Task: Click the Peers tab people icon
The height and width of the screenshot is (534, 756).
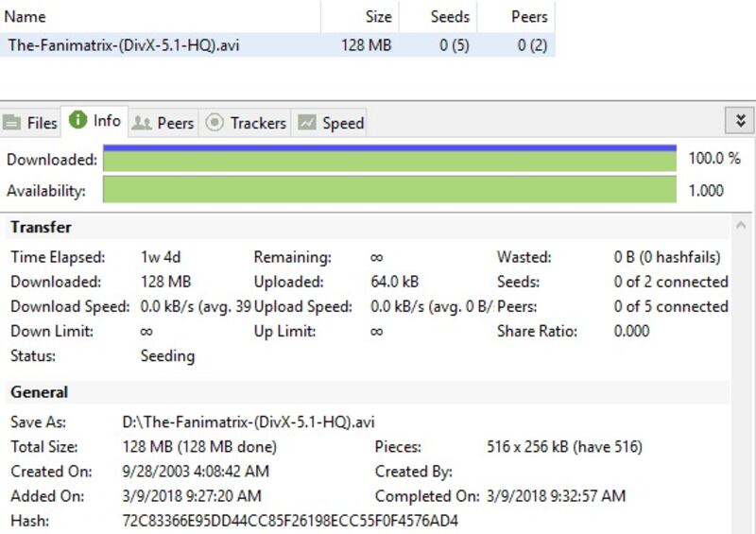Action: pyautogui.click(x=142, y=123)
